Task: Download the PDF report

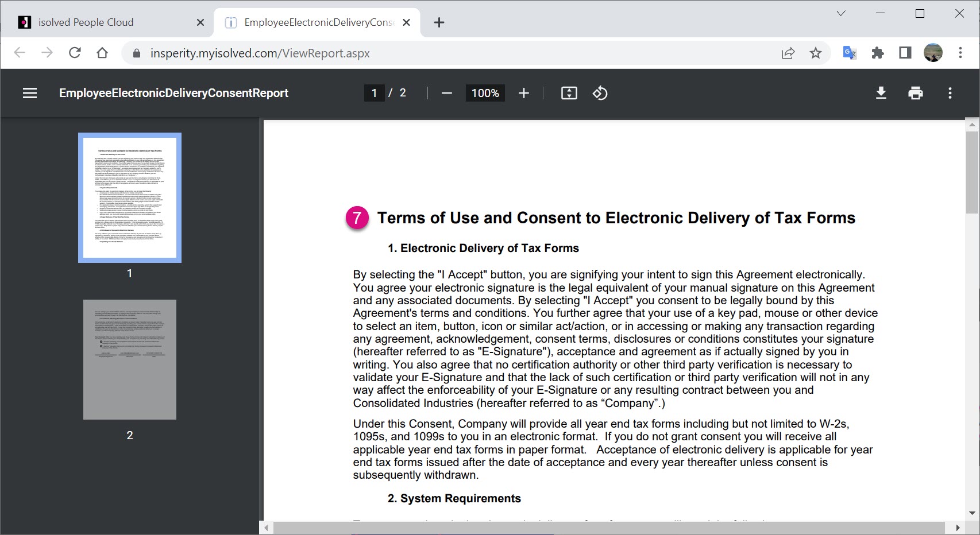Action: [881, 93]
